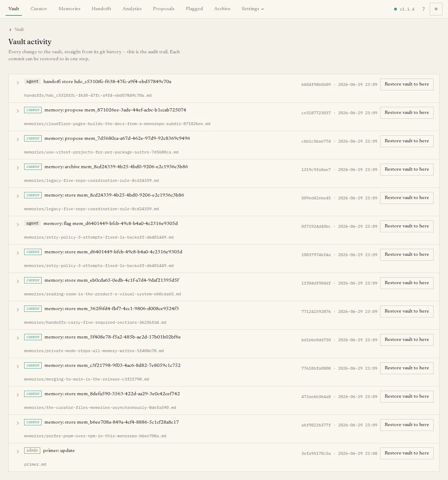This screenshot has width=448, height=480.
Task: Restore vault to commit ce3187723037
Action: [407, 113]
